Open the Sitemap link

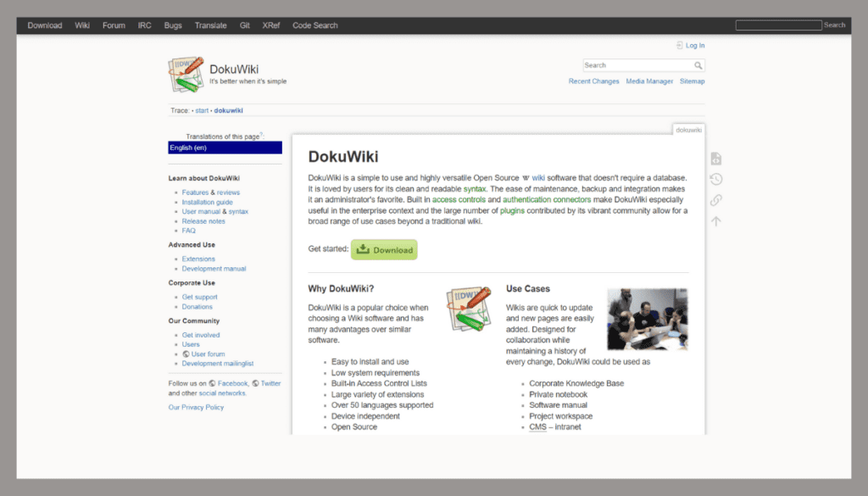pyautogui.click(x=692, y=81)
